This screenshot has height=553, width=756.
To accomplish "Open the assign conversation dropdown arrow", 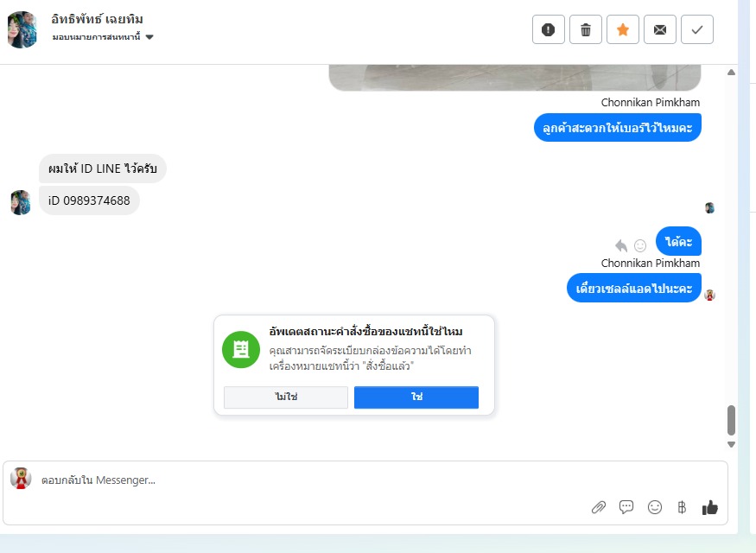I will [149, 37].
